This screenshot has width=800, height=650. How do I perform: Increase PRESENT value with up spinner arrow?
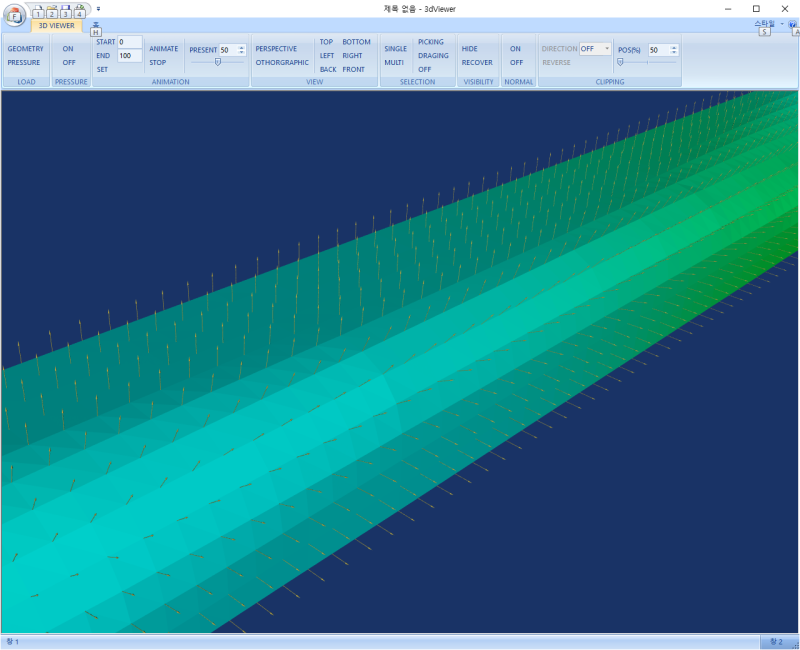(x=242, y=47)
